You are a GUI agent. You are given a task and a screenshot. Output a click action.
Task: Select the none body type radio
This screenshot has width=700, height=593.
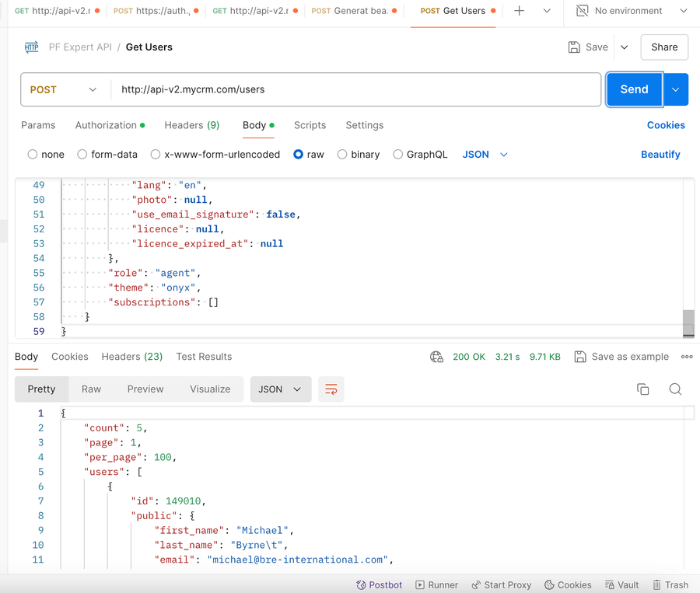coord(33,155)
